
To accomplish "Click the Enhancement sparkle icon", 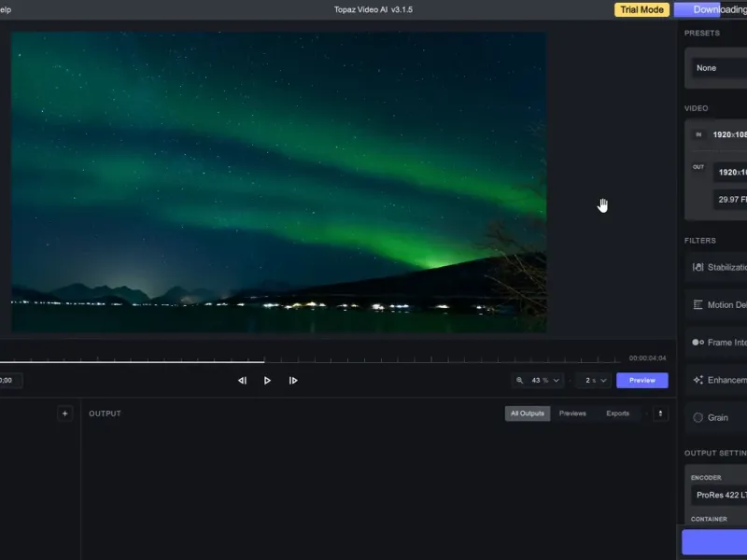I will tap(698, 380).
